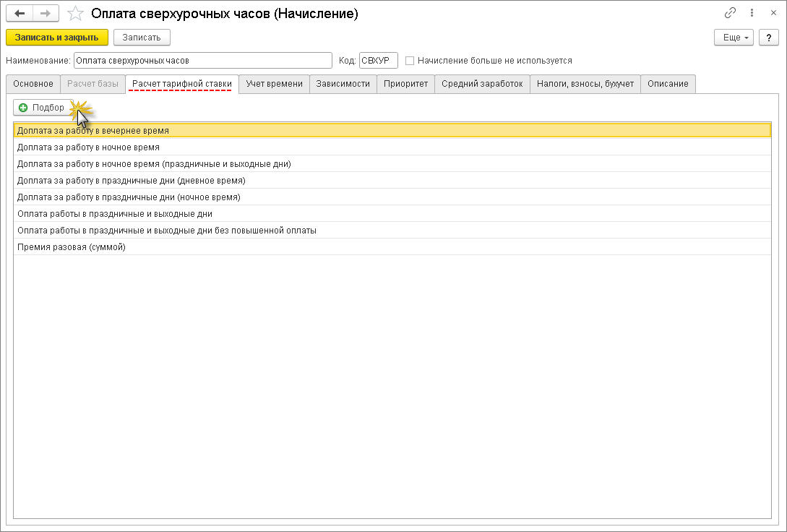
Task: Toggle Начисление больше не используется checkbox
Action: (410, 61)
